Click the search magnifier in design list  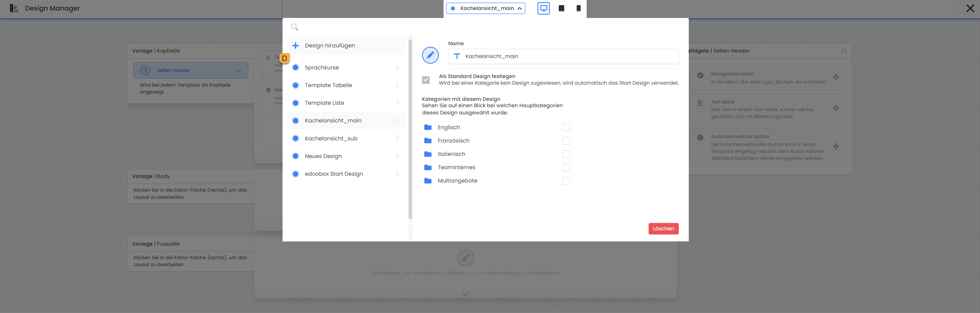294,27
